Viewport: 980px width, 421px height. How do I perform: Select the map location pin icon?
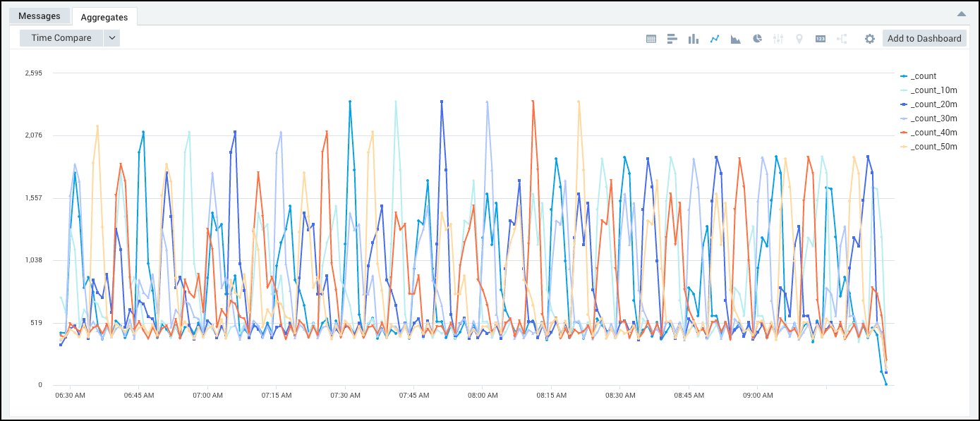coord(799,39)
